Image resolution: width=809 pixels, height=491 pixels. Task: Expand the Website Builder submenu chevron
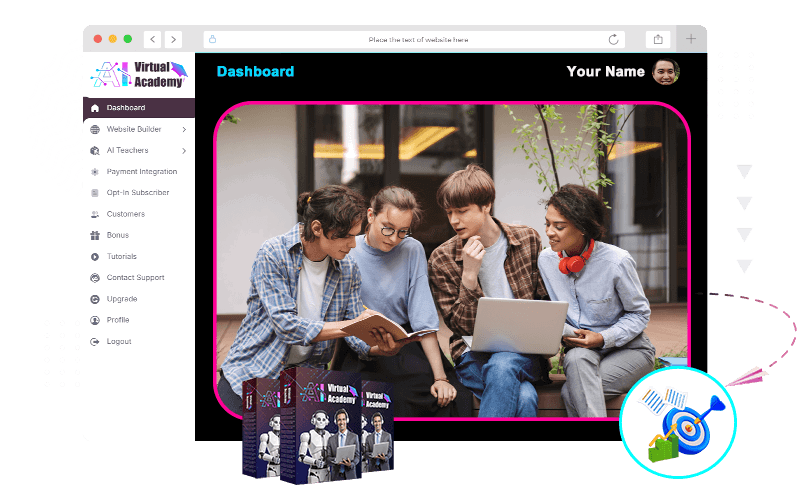click(184, 130)
